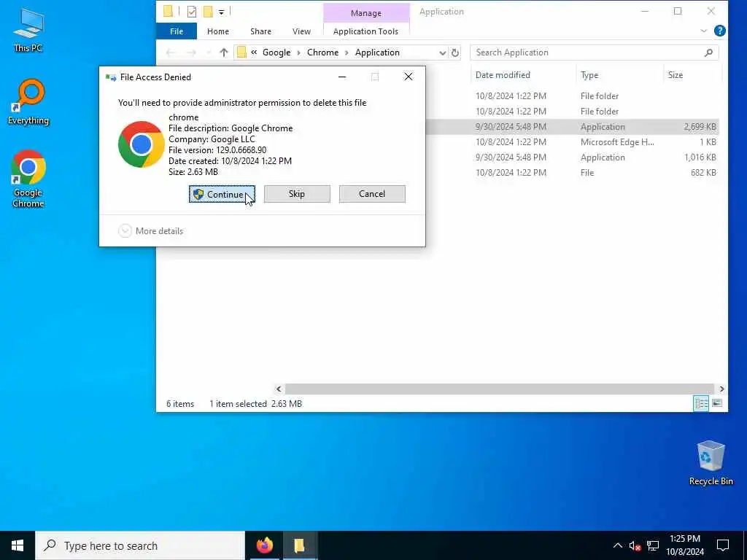Click Continue to grant administrator permission

[x=222, y=194]
